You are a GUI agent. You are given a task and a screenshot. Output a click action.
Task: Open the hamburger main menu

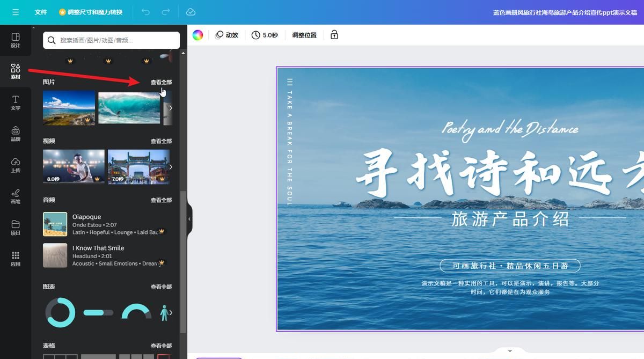click(x=15, y=12)
